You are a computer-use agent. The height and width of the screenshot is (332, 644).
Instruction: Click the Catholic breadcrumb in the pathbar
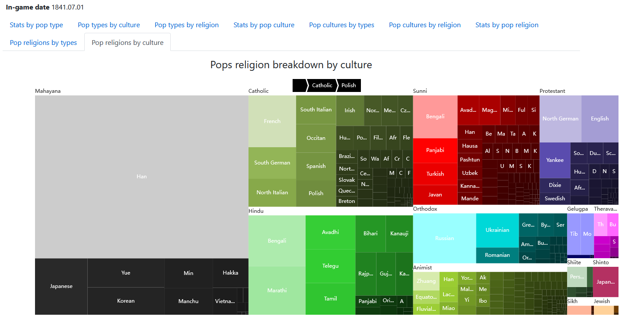coord(322,85)
